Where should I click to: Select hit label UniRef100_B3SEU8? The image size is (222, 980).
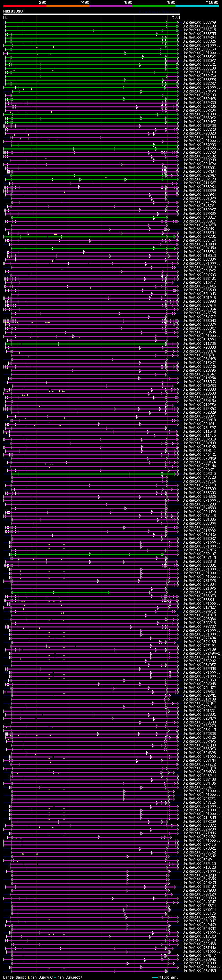click(199, 68)
